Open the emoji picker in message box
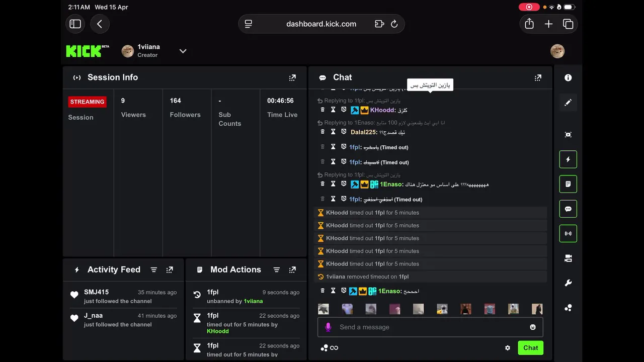 coord(533,327)
